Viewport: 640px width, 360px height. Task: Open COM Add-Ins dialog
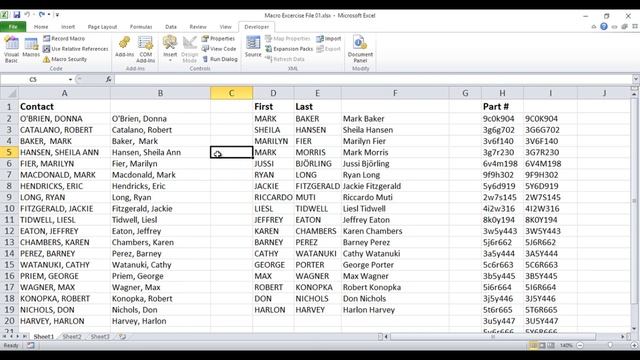tap(146, 49)
